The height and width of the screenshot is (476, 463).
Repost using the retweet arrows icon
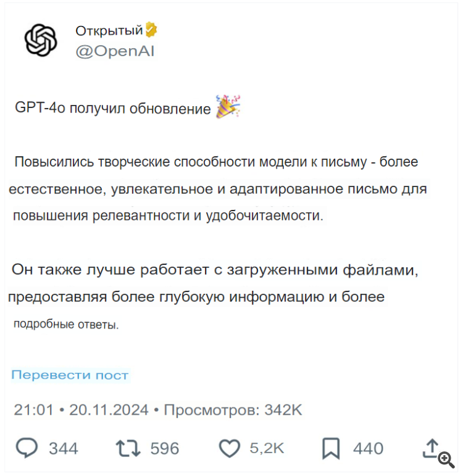tap(128, 448)
